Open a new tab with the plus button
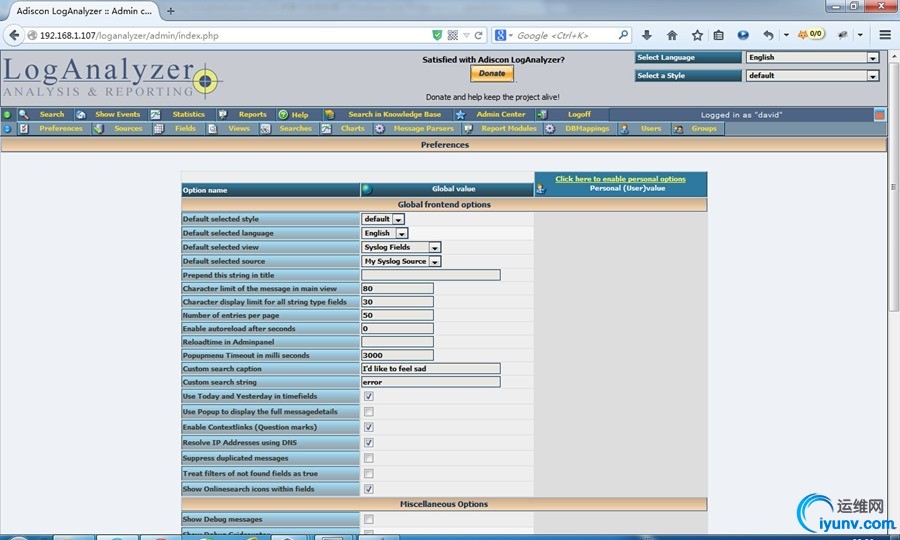Viewport: 900px width, 540px height. [170, 11]
